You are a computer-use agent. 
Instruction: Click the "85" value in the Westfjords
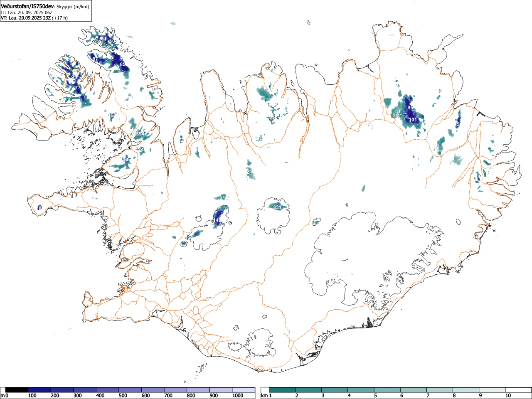[x=123, y=64]
